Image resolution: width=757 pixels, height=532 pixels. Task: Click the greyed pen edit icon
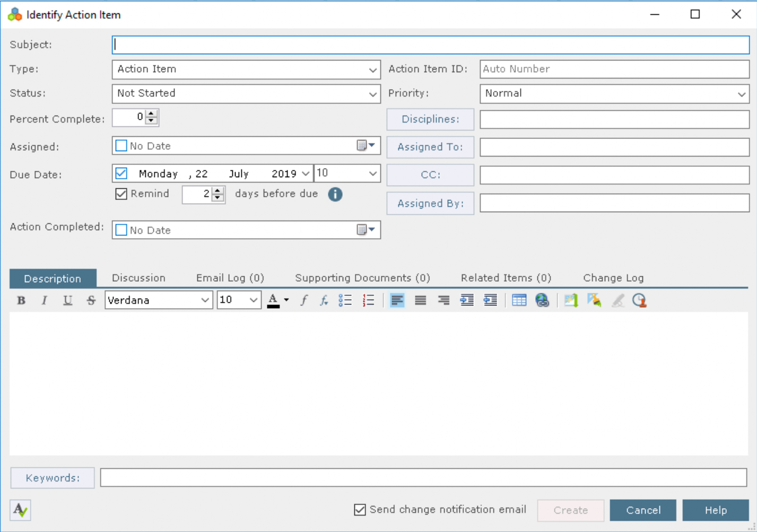pos(618,300)
